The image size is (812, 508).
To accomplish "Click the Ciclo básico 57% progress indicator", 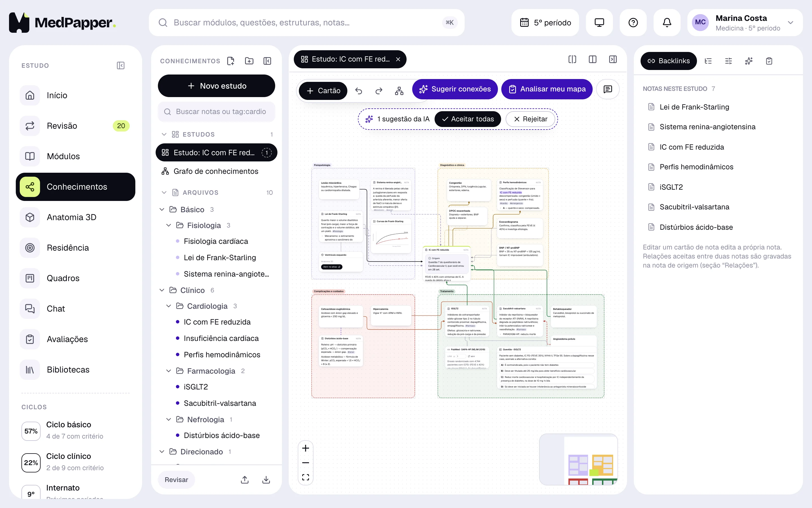I will 31,431.
